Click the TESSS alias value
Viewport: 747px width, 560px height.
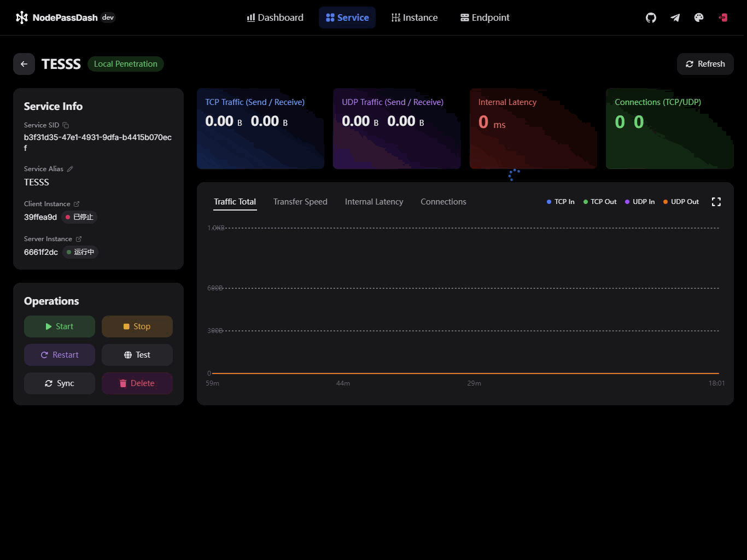(37, 182)
